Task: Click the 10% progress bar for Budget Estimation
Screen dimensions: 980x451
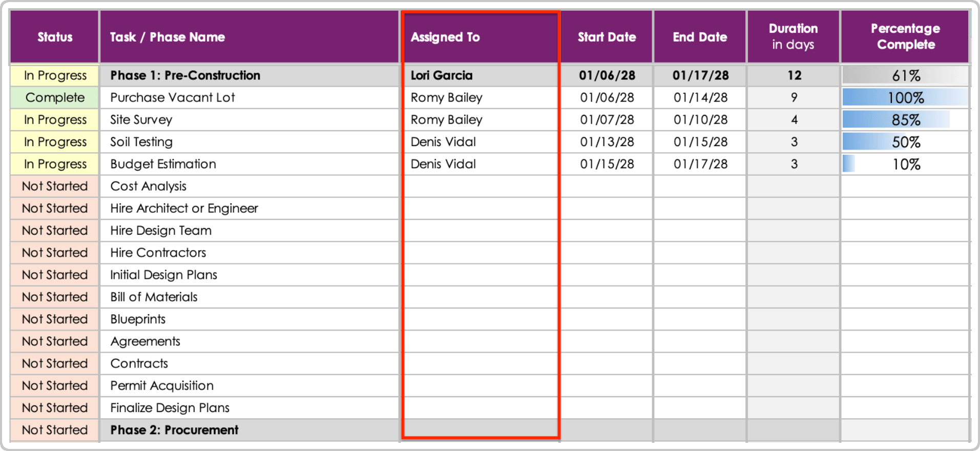Action: [905, 164]
